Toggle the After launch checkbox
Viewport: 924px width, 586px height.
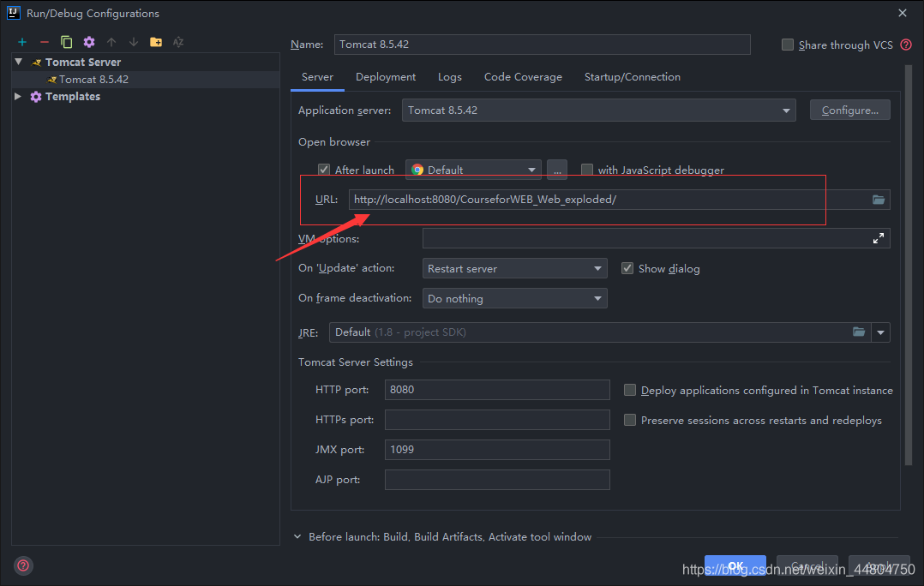point(323,170)
